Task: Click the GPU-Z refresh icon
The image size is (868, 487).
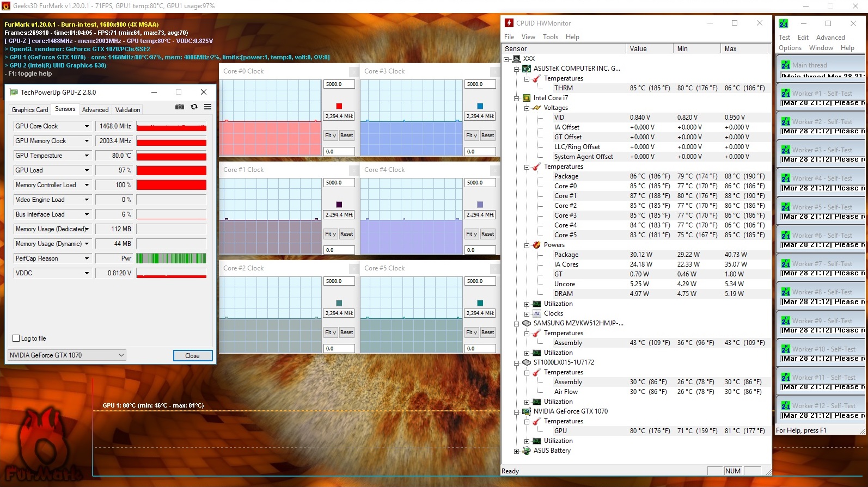Action: (x=194, y=107)
